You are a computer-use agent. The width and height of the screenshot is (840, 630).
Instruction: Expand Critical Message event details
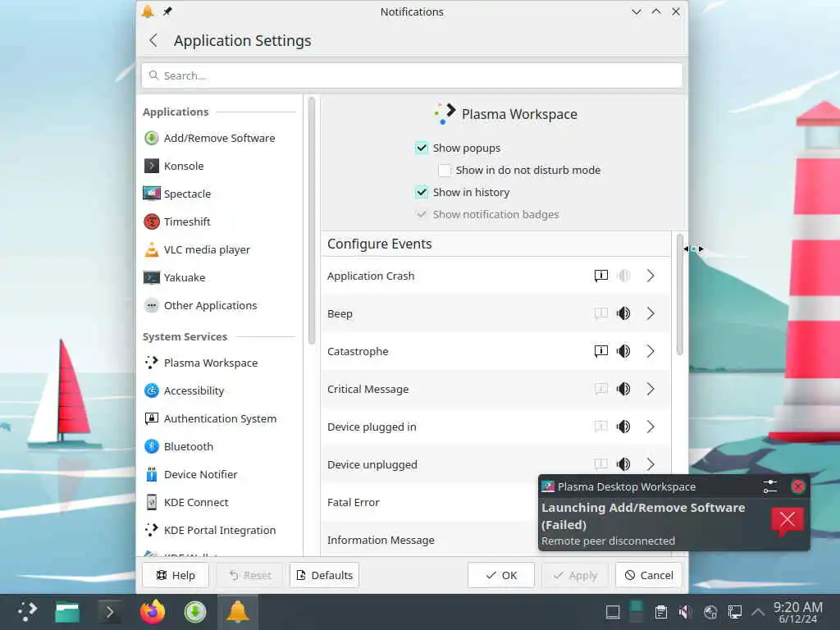651,389
